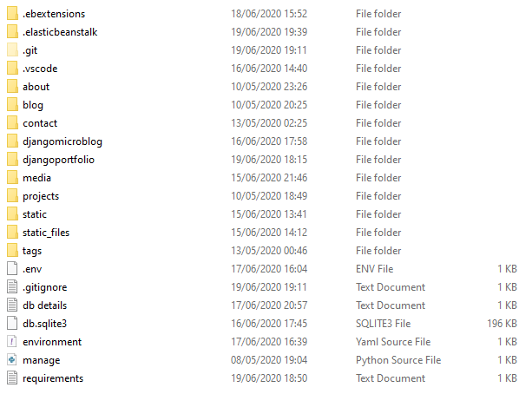The width and height of the screenshot is (532, 394).
Task: Click the db.sqlite3 file icon
Action: (11, 324)
